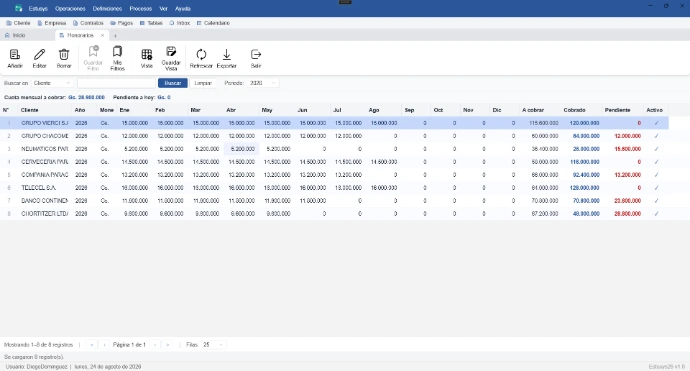This screenshot has height=371, width=690.
Task: Select the 'GRUPO VIERCI' client cell
Action: pos(44,123)
